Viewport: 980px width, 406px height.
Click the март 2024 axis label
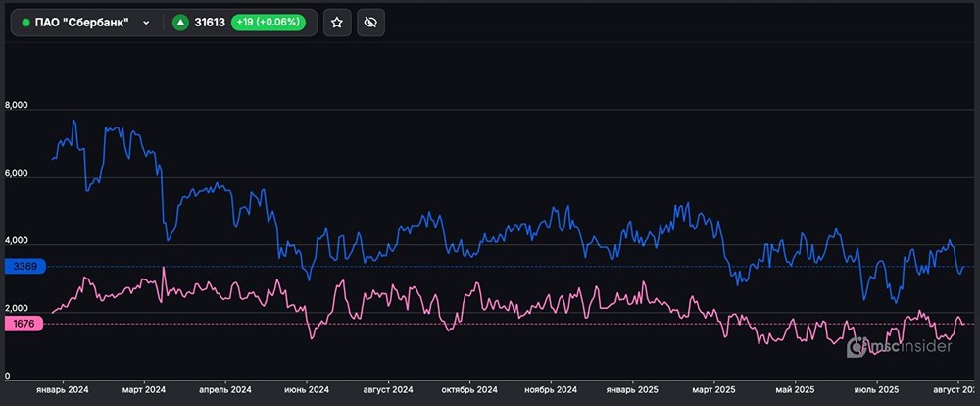click(x=146, y=389)
